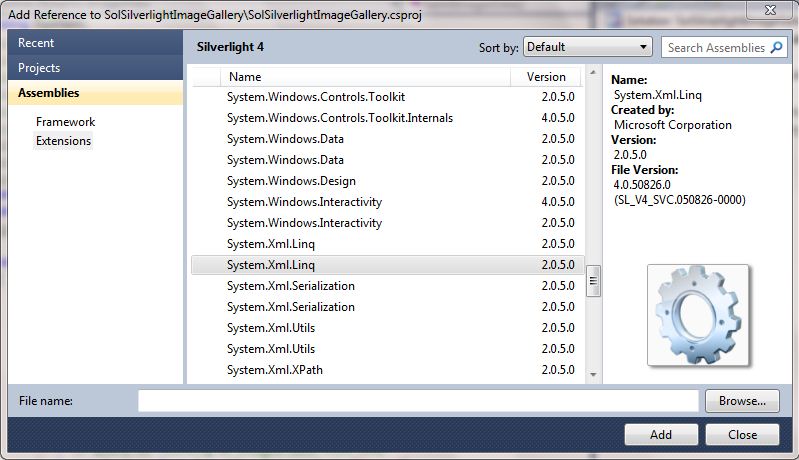The height and width of the screenshot is (460, 799).
Task: Select the second System.Xml.Utils row
Action: click(388, 349)
